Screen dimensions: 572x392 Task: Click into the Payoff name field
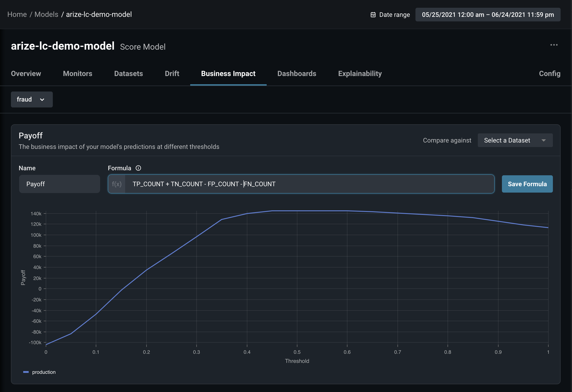[x=59, y=184]
